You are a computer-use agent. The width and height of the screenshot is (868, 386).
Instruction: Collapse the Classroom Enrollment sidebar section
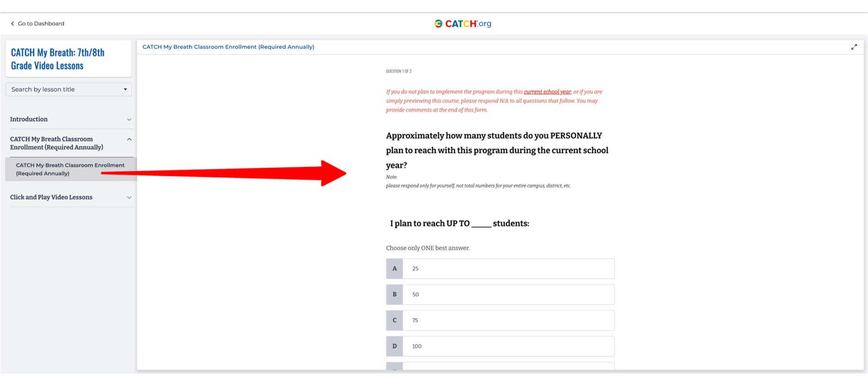point(129,139)
